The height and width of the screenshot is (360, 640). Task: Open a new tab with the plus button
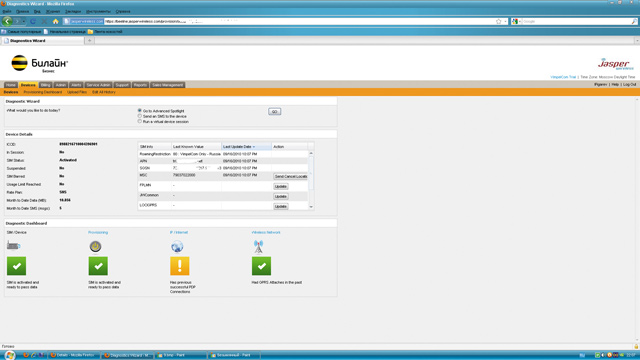(89, 40)
